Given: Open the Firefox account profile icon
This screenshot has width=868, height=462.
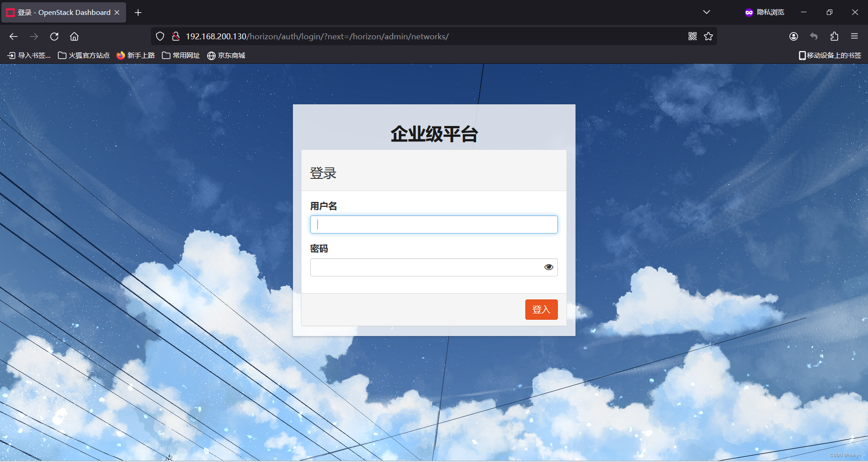Looking at the screenshot, I should coord(794,36).
